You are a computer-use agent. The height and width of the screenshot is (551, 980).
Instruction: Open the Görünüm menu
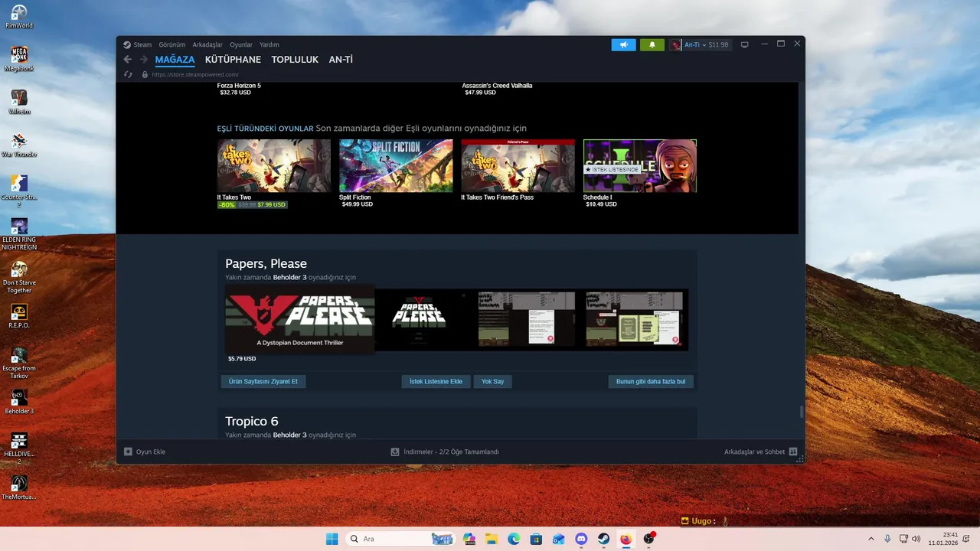(x=172, y=44)
